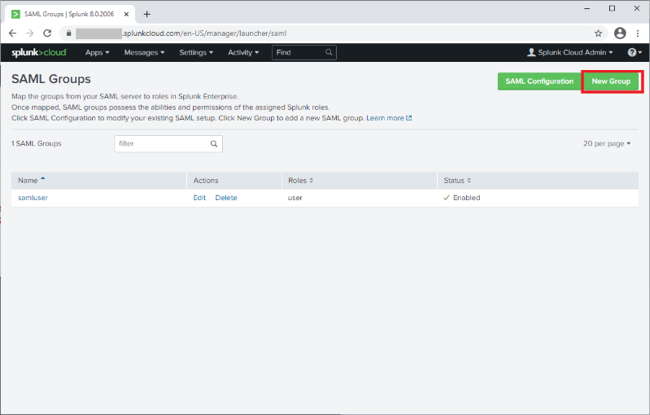Expand the Apps dropdown menu
The image size is (650, 415).
point(97,52)
